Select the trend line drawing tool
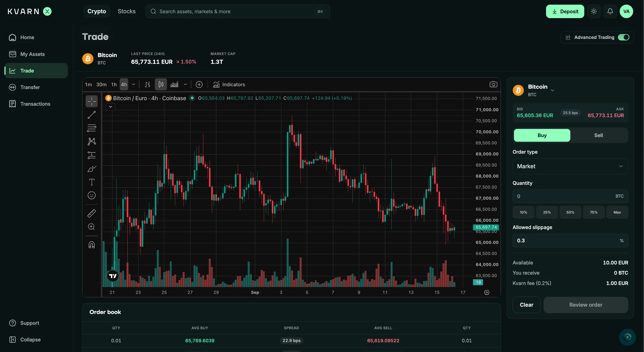644x352 pixels. (x=92, y=115)
